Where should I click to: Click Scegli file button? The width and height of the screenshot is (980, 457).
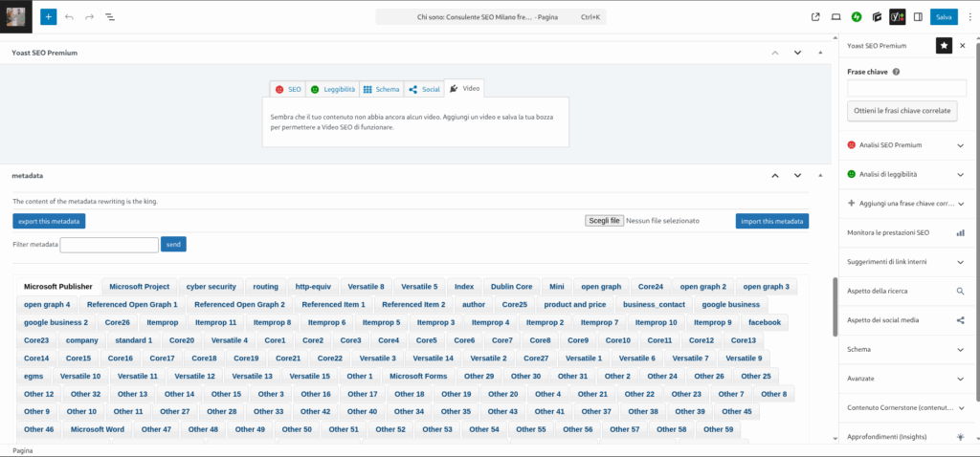pos(605,221)
